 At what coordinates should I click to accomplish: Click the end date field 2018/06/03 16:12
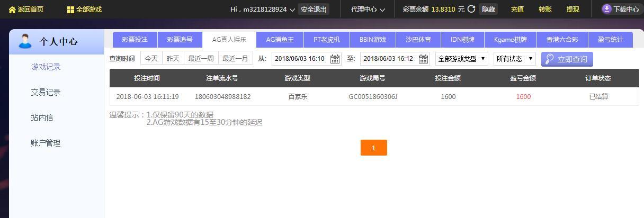click(x=395, y=59)
